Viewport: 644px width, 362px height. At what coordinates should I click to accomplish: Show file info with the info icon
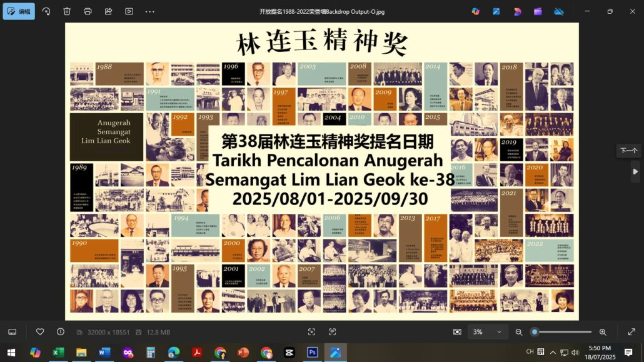tap(61, 331)
